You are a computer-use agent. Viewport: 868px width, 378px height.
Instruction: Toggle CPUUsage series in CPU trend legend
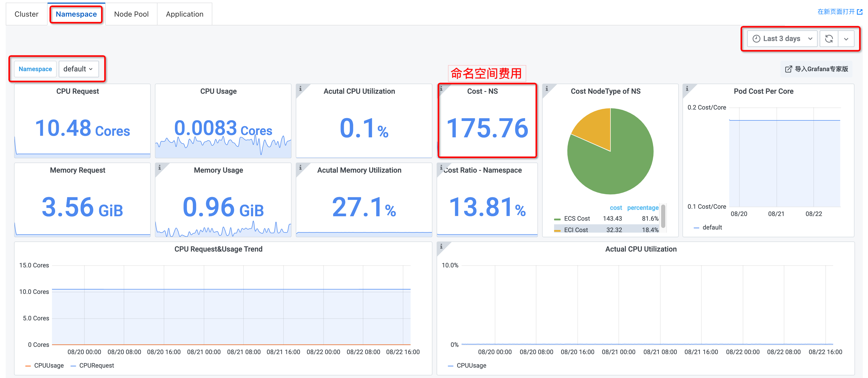(x=49, y=366)
